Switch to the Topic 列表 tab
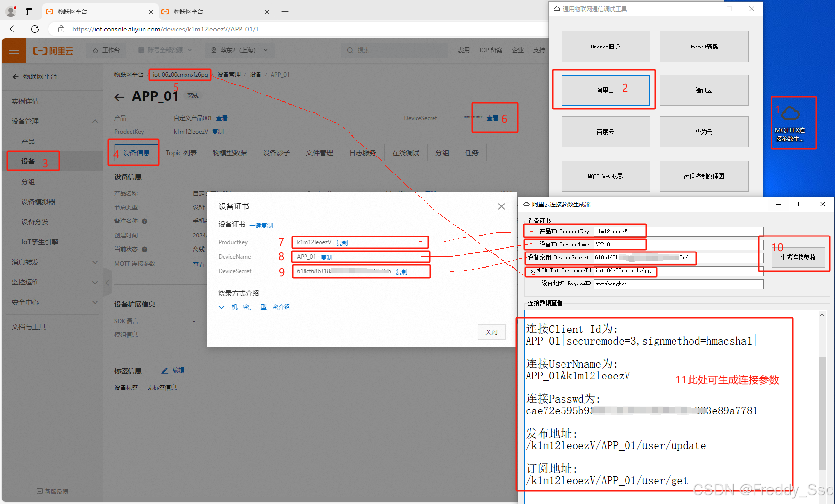Viewport: 835px width, 504px height. [x=181, y=153]
